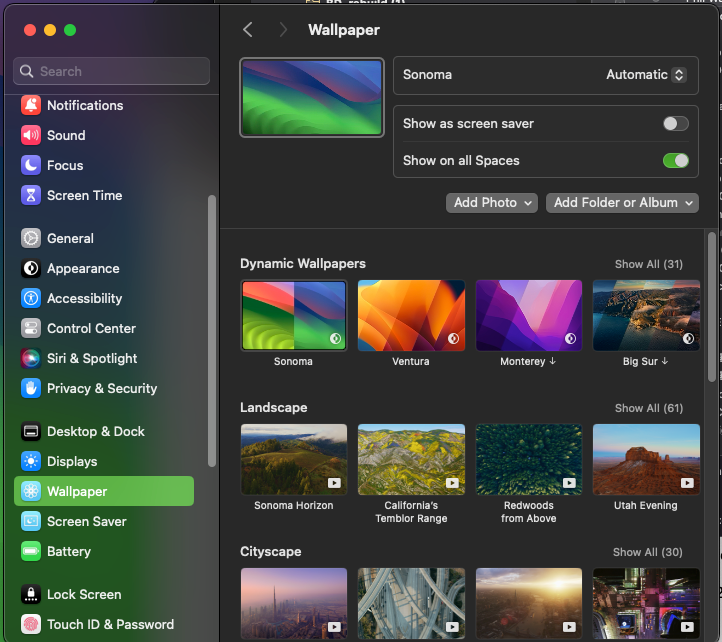
Task: Show all 61 Landscape wallpapers
Action: coord(648,408)
